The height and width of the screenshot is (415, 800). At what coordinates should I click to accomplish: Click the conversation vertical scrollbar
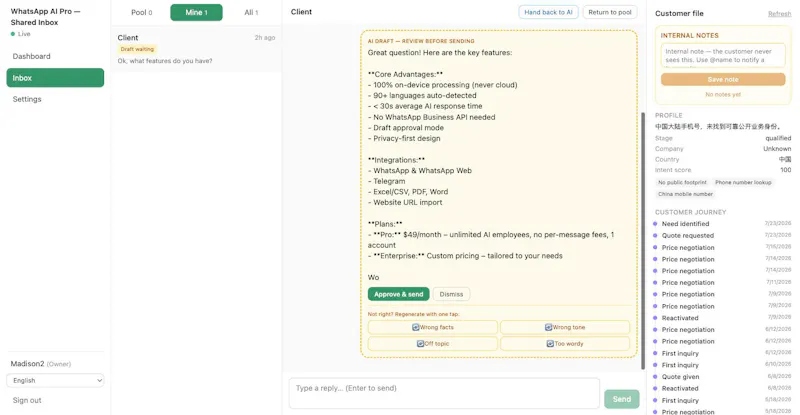tap(643, 240)
